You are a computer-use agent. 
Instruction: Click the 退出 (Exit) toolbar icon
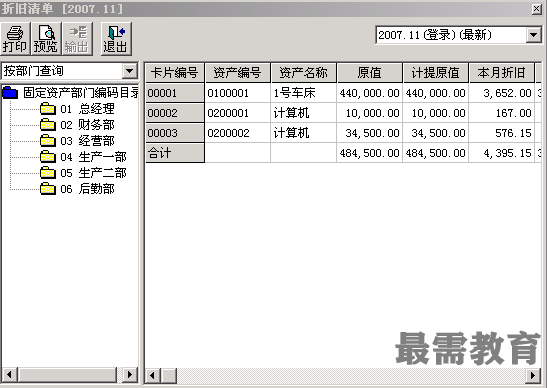click(x=116, y=38)
